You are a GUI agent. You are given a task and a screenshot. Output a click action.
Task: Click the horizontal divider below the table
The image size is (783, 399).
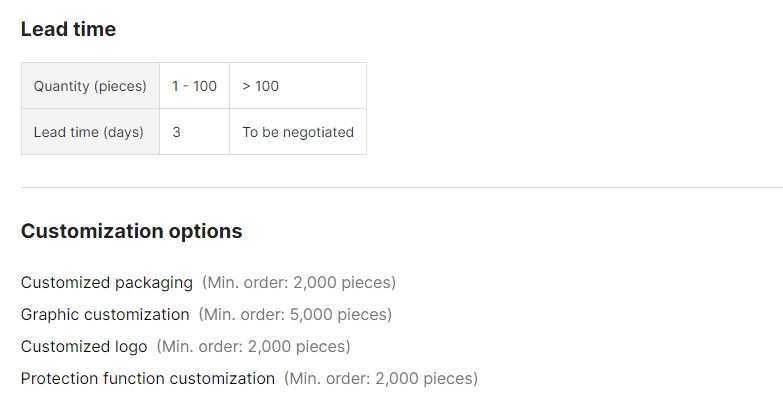[x=402, y=188]
